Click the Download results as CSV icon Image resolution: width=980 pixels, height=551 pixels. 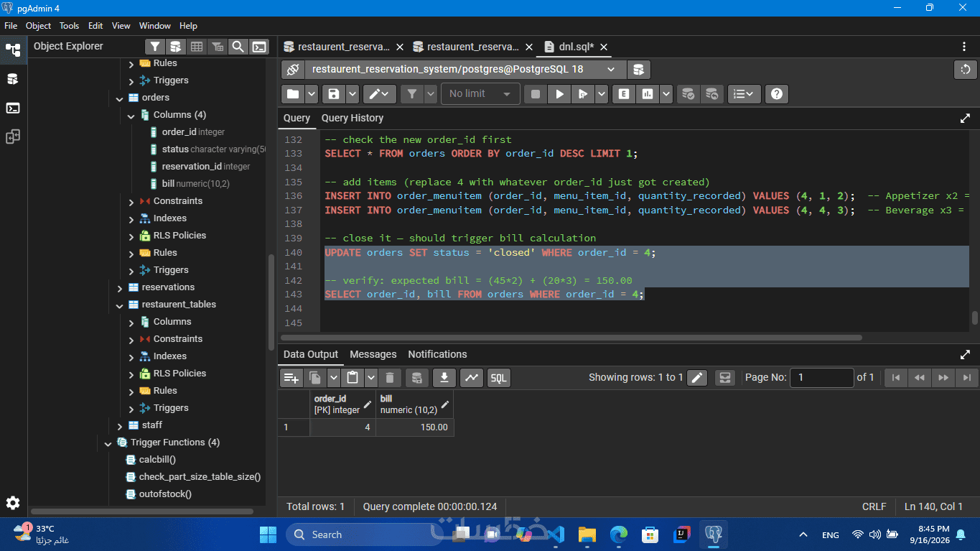[x=444, y=377]
